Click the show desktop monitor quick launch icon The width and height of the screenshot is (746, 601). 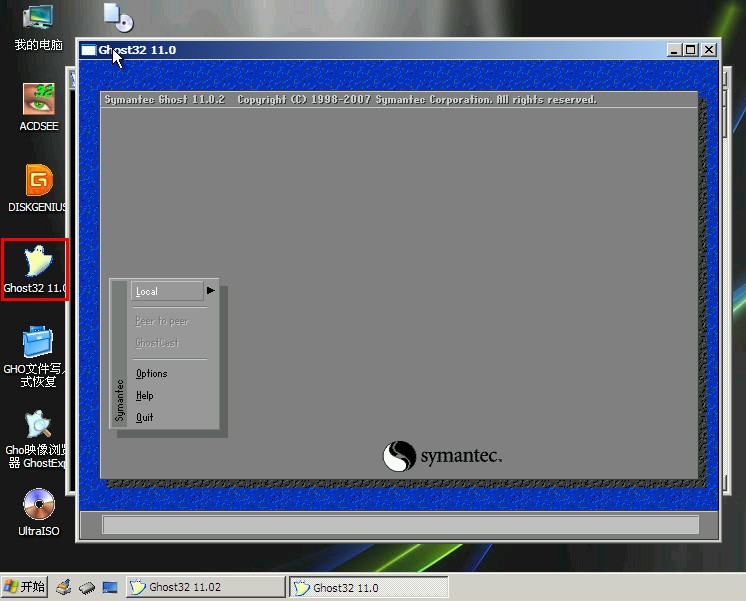point(110,588)
